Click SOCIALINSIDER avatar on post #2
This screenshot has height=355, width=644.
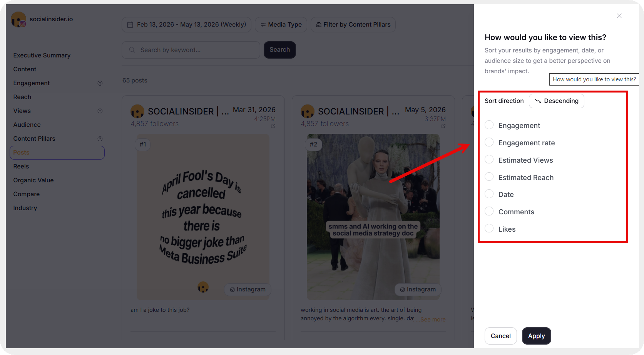coord(308,111)
